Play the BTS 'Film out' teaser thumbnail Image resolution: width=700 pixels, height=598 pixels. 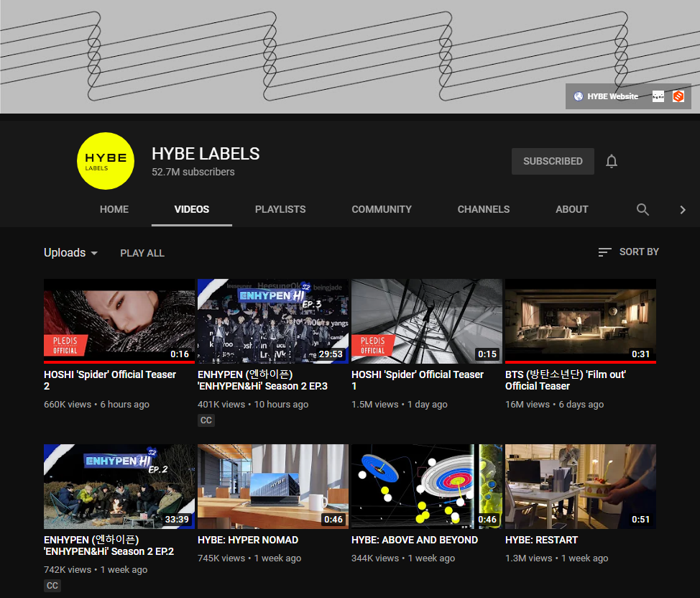581,321
